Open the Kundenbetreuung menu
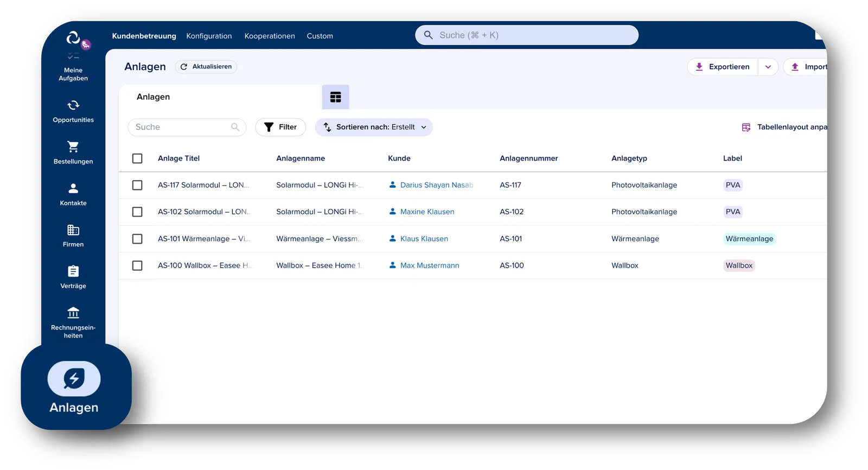Image resolution: width=868 pixels, height=470 pixels. 144,36
